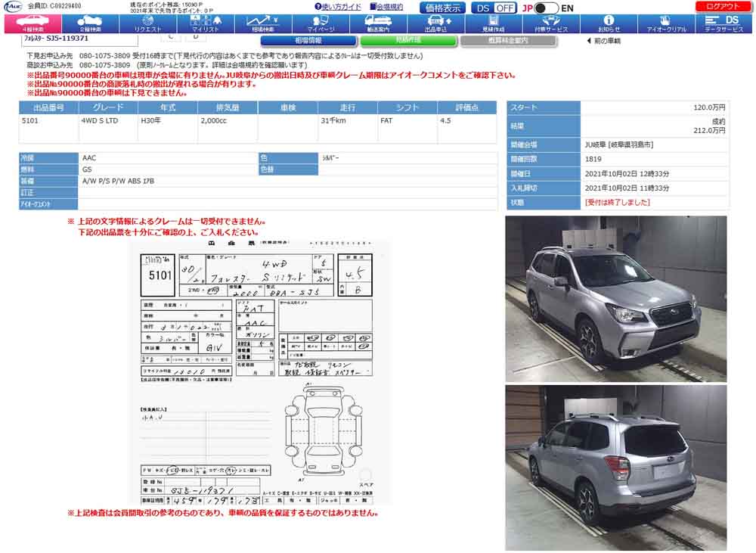This screenshot has width=756, height=553.
Task: Click the iAUC logo
Action: [x=13, y=7]
